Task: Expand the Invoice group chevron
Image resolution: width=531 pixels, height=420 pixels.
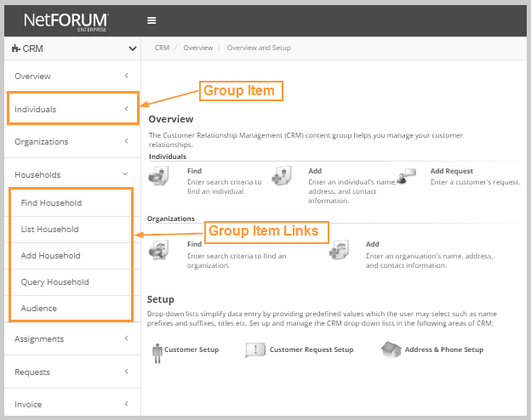Action: (x=126, y=403)
